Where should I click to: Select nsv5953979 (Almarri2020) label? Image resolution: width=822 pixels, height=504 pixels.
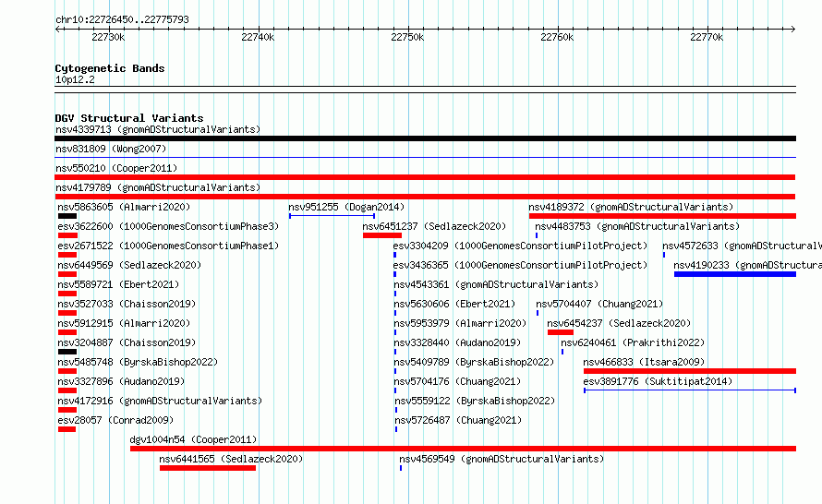click(x=460, y=323)
